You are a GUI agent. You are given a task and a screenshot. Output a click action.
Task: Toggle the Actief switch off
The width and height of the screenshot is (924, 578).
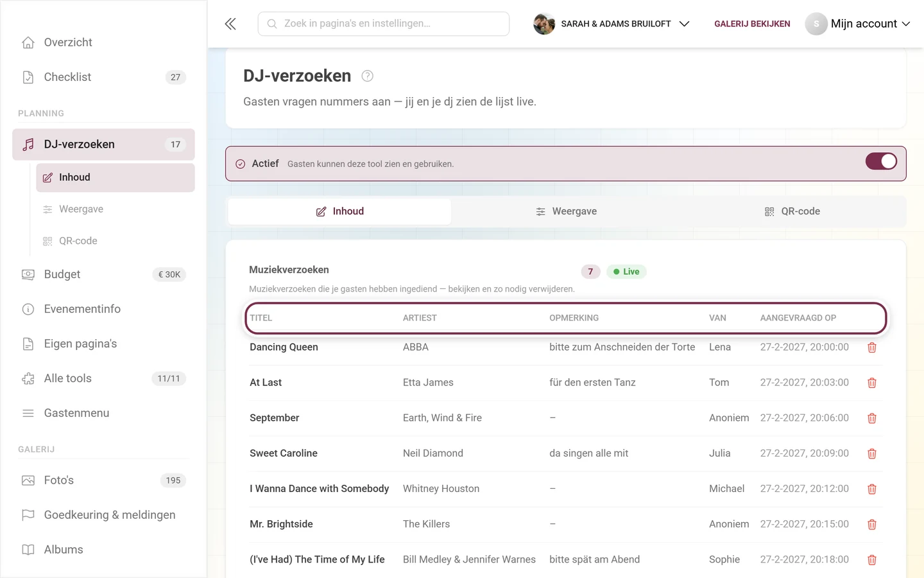point(881,161)
